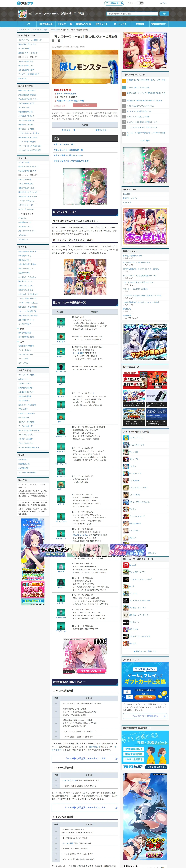Open the トップ navigation tab

tap(27, 24)
